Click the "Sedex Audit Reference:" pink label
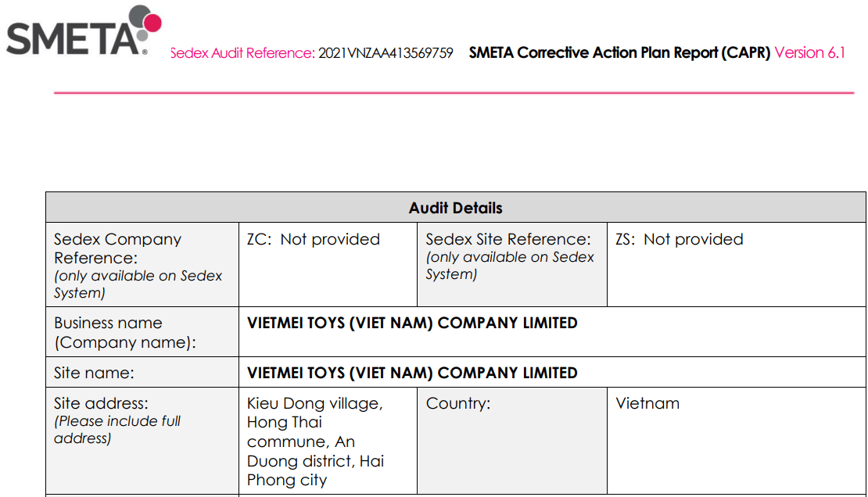This screenshot has height=497, width=868. tap(242, 53)
